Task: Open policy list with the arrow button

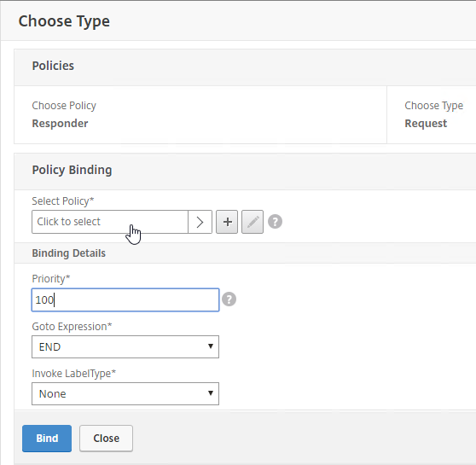Action: (x=200, y=222)
